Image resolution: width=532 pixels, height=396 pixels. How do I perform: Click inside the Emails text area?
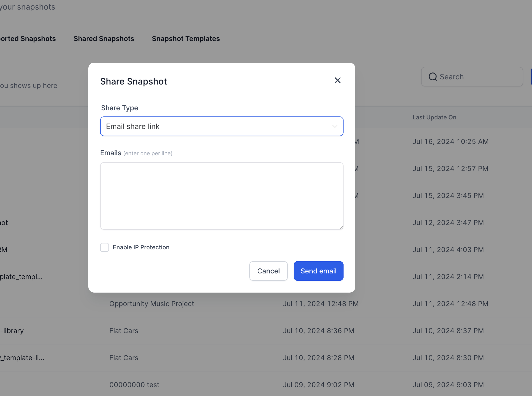221,196
